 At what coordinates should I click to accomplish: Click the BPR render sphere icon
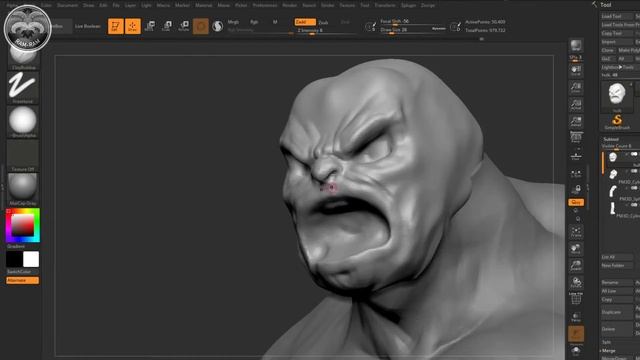pyautogui.click(x=576, y=45)
